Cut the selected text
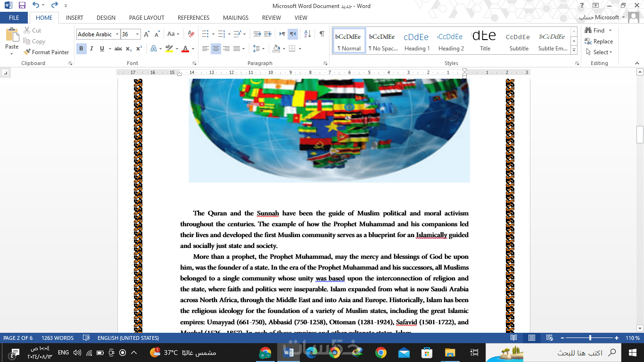This screenshot has height=362, width=644. tap(32, 31)
